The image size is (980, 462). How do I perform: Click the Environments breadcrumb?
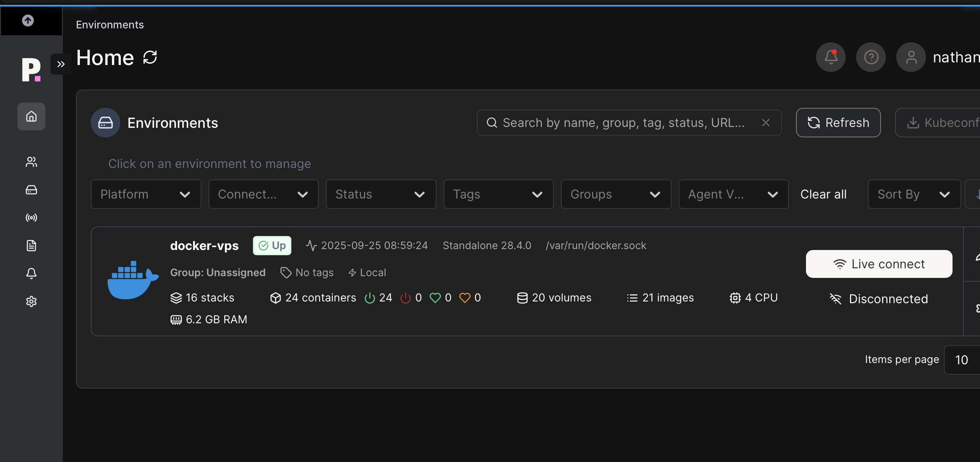point(110,25)
